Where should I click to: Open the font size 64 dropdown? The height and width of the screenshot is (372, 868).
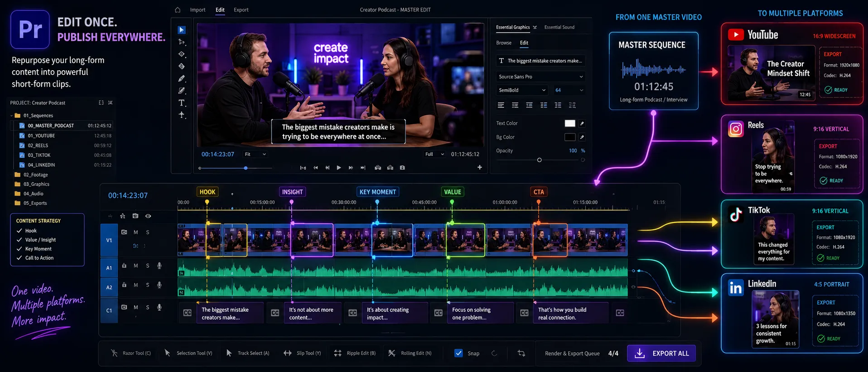(569, 90)
